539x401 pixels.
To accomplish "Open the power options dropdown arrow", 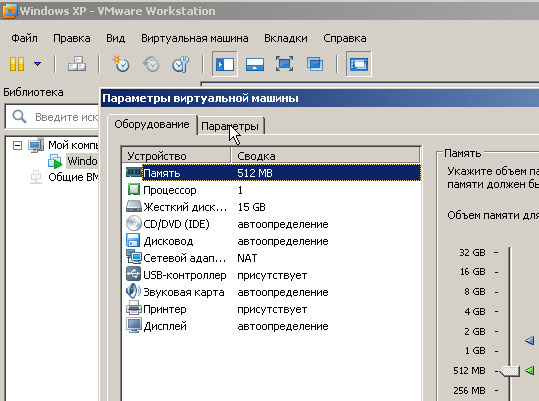I will (x=37, y=64).
